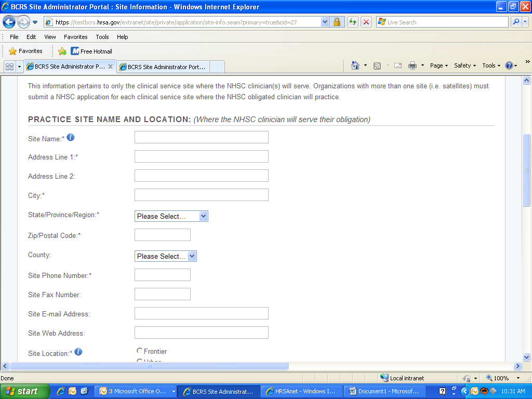This screenshot has width=532, height=399.
Task: Open the File menu
Action: [14, 37]
